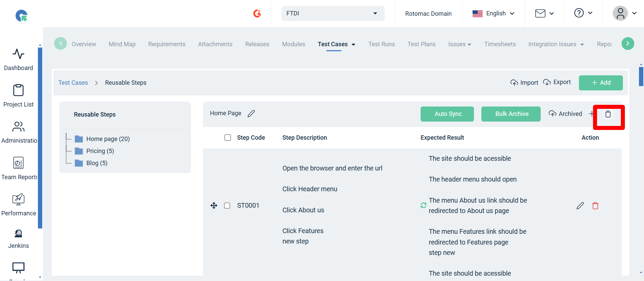This screenshot has width=644, height=281.
Task: Expand the help dropdown chevron
Action: pyautogui.click(x=590, y=13)
